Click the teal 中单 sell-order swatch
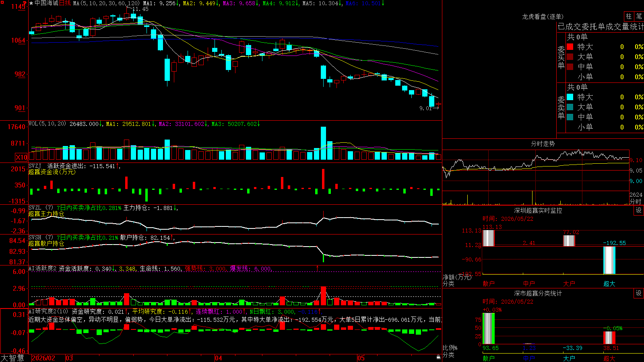 570,117
